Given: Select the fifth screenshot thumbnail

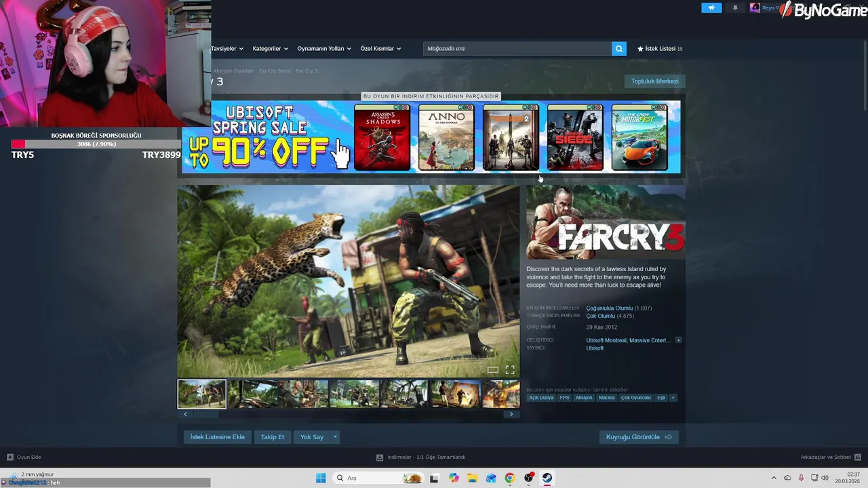Looking at the screenshot, I should coord(406,394).
